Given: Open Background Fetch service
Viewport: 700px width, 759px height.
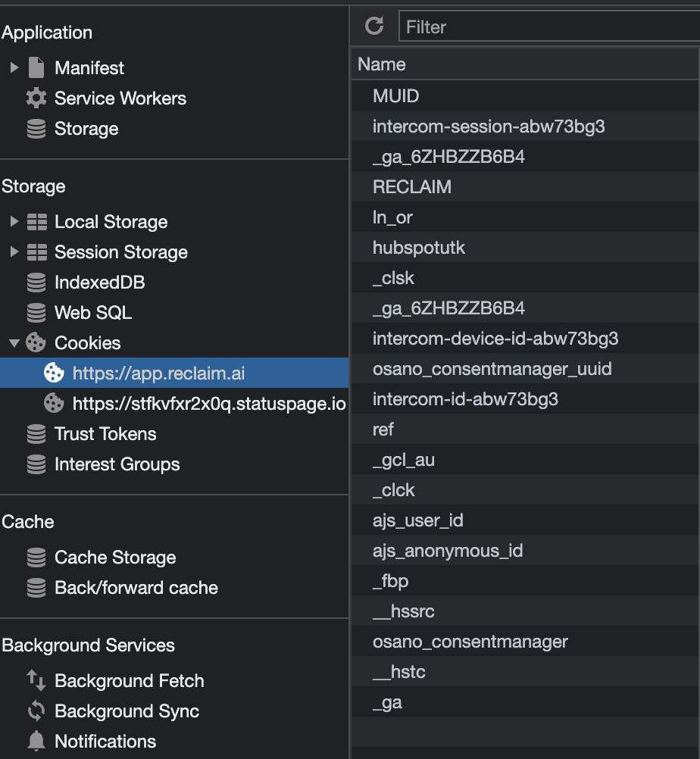Looking at the screenshot, I should pos(130,680).
